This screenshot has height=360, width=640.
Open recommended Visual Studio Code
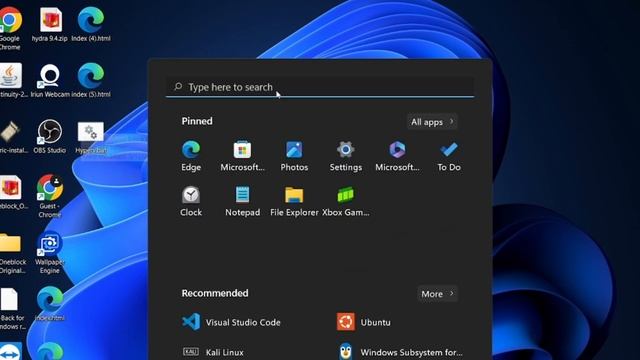(x=231, y=322)
